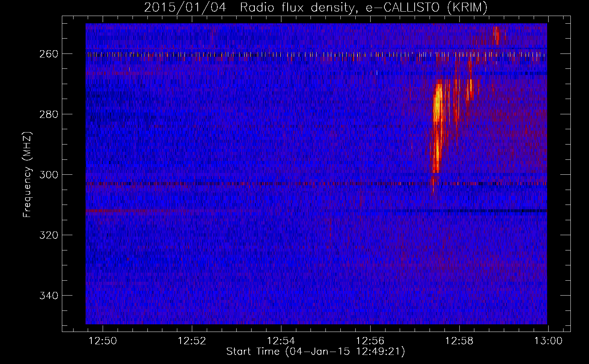
Task: Click the 12:54 time tick label
Action: point(281,341)
